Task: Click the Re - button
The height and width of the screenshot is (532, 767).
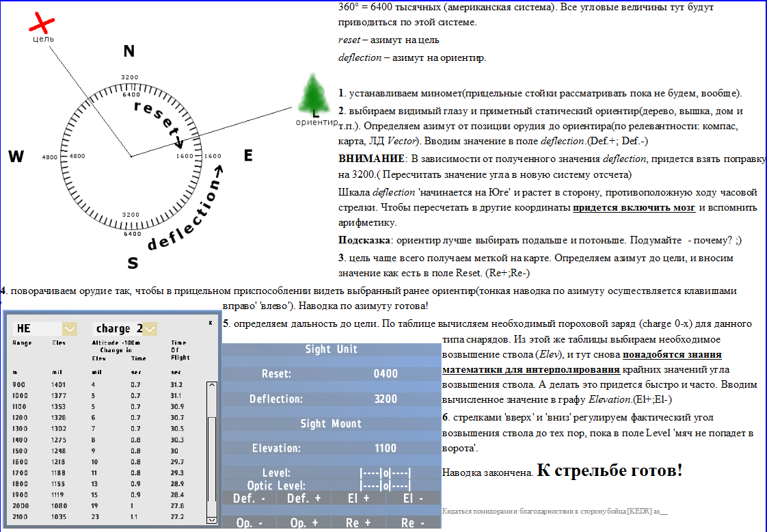Action: 414,522
